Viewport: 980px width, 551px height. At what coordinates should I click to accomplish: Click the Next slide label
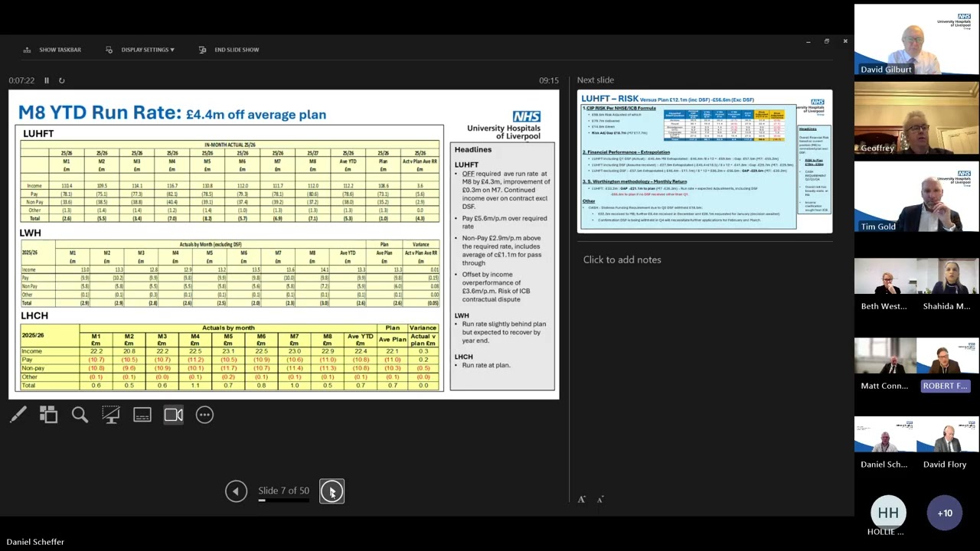[596, 80]
